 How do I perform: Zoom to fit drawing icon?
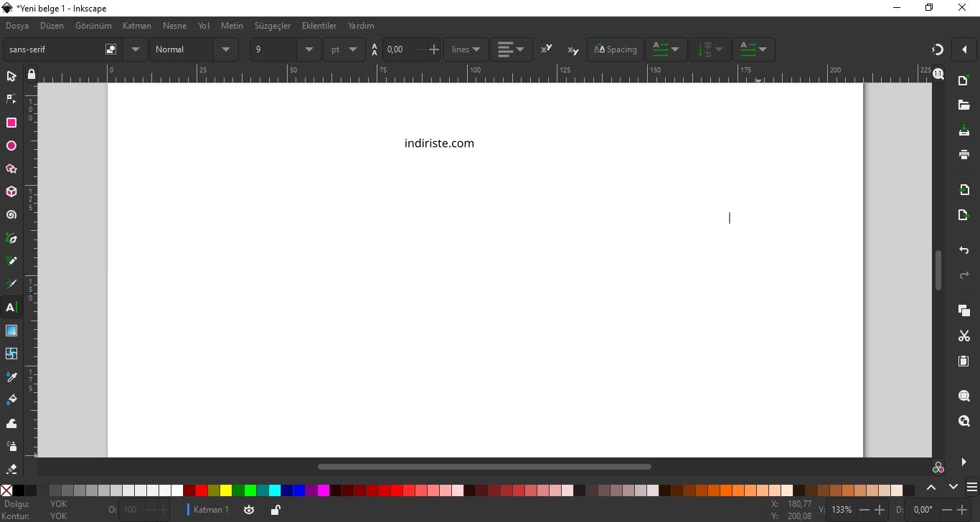tap(964, 421)
